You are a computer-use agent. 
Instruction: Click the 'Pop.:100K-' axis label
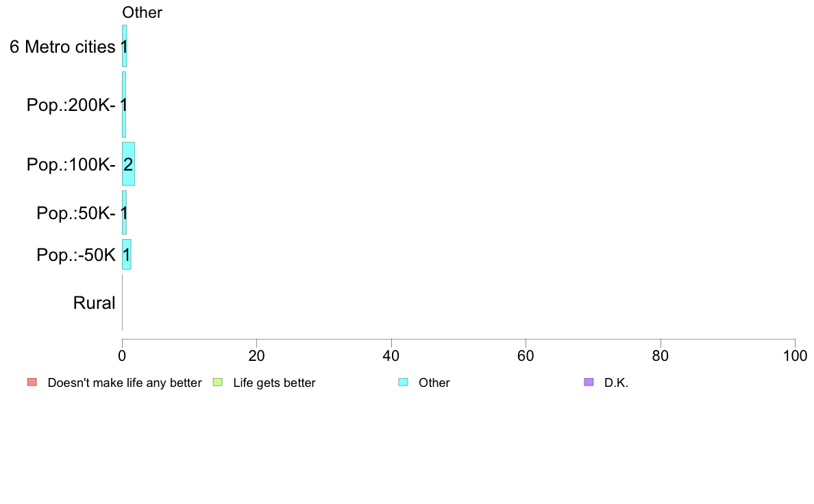(71, 164)
